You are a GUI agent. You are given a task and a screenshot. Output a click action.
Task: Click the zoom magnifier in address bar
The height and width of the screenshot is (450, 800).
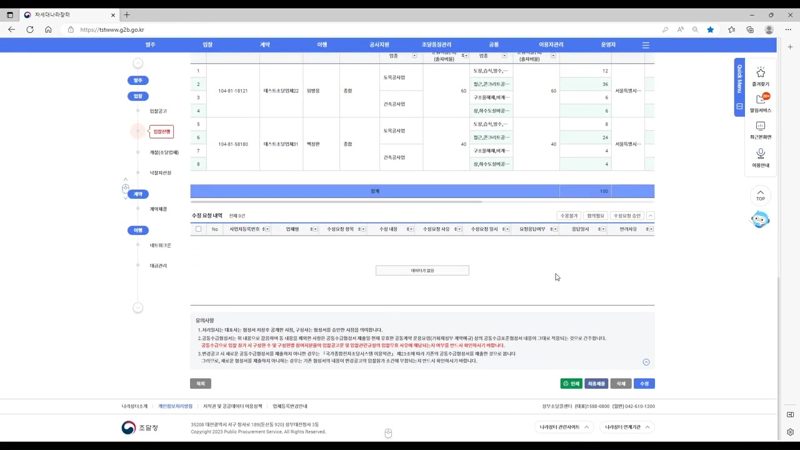coord(695,30)
